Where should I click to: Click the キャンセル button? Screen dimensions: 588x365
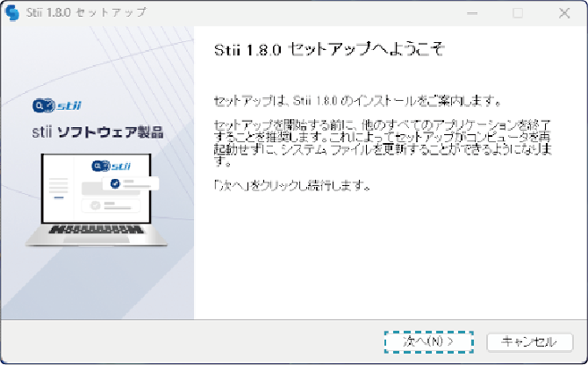529,342
